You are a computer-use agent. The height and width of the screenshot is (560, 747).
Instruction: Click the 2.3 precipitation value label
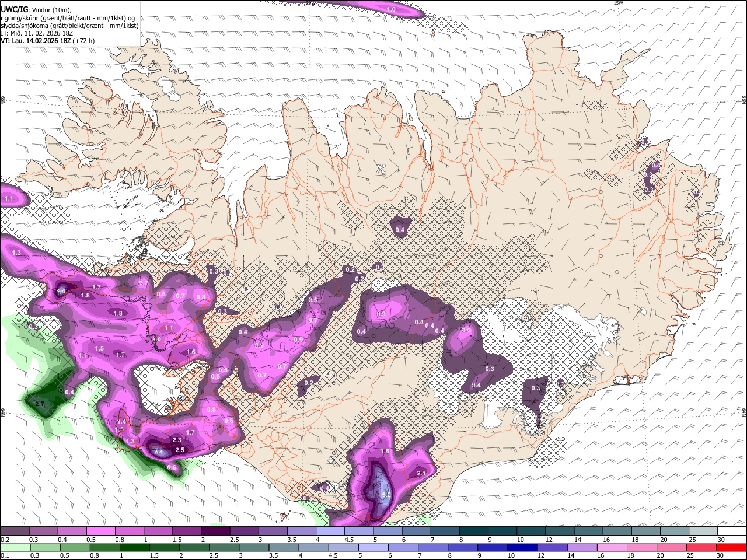[x=177, y=440]
